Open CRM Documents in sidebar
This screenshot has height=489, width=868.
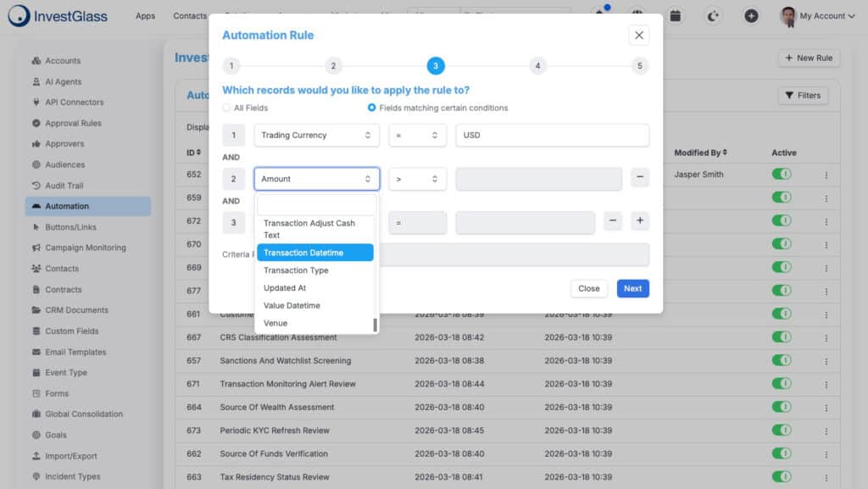tap(70, 310)
